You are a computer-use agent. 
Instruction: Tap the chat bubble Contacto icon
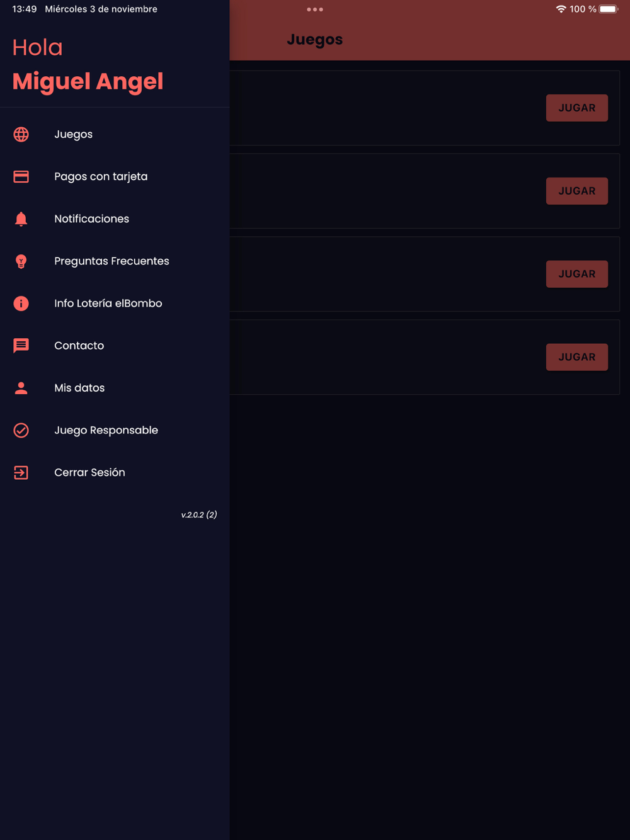point(21,346)
